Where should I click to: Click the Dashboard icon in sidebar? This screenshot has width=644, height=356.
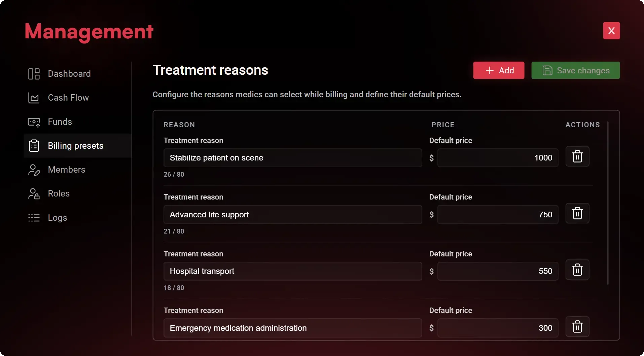click(x=34, y=74)
